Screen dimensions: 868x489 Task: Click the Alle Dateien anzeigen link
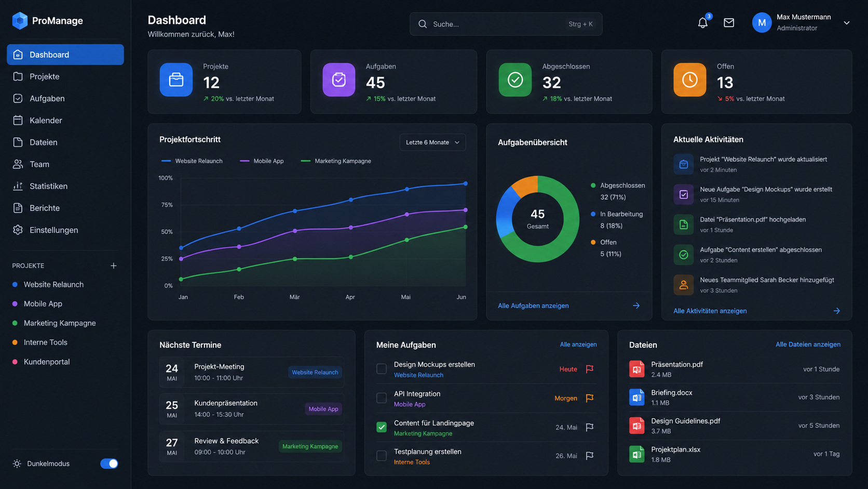point(808,345)
